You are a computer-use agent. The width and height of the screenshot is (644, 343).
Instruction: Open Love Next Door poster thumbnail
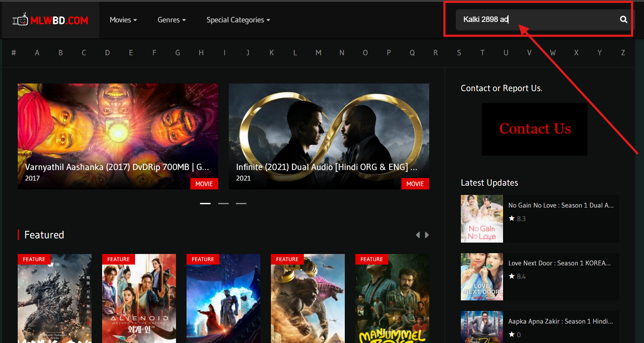coord(482,277)
